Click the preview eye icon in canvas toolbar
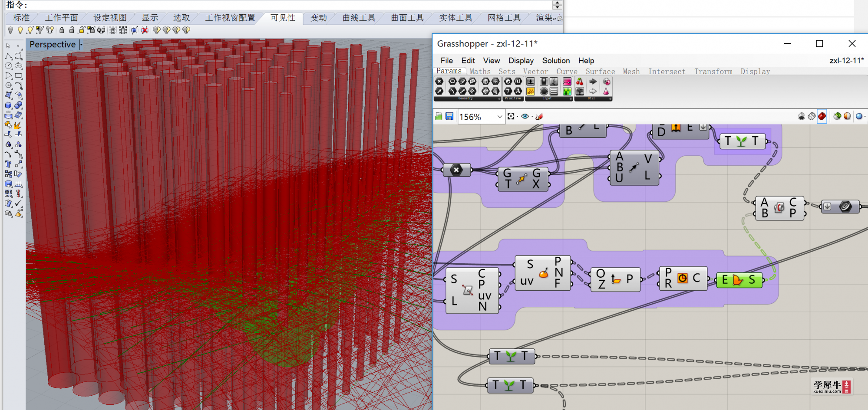 coord(525,116)
